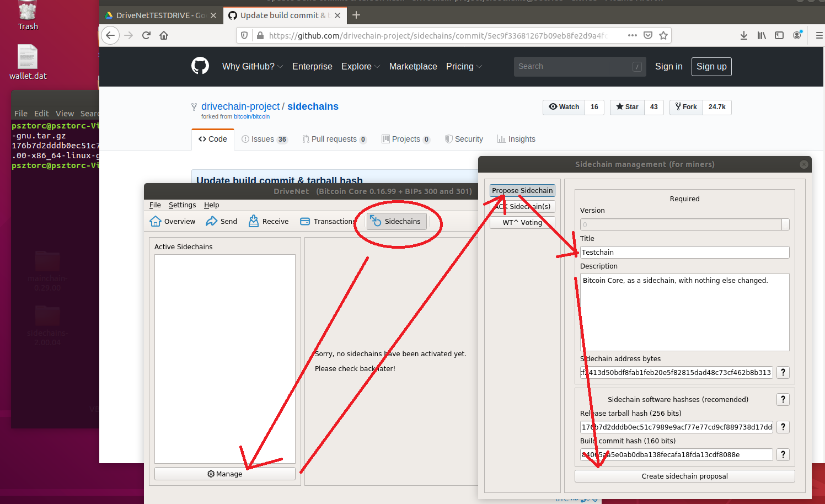The image size is (825, 504).
Task: Click the GitHub octocat logo
Action: click(200, 66)
